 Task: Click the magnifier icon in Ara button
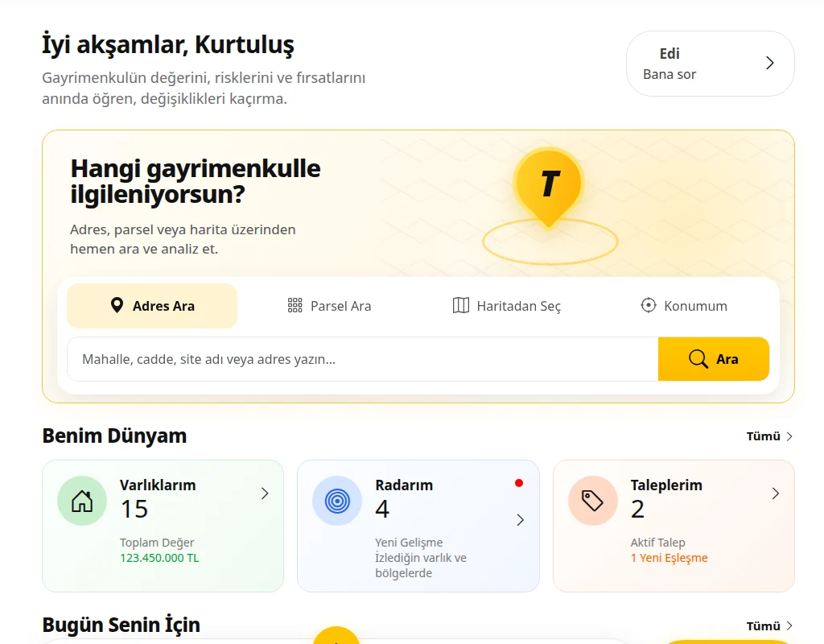coord(698,359)
